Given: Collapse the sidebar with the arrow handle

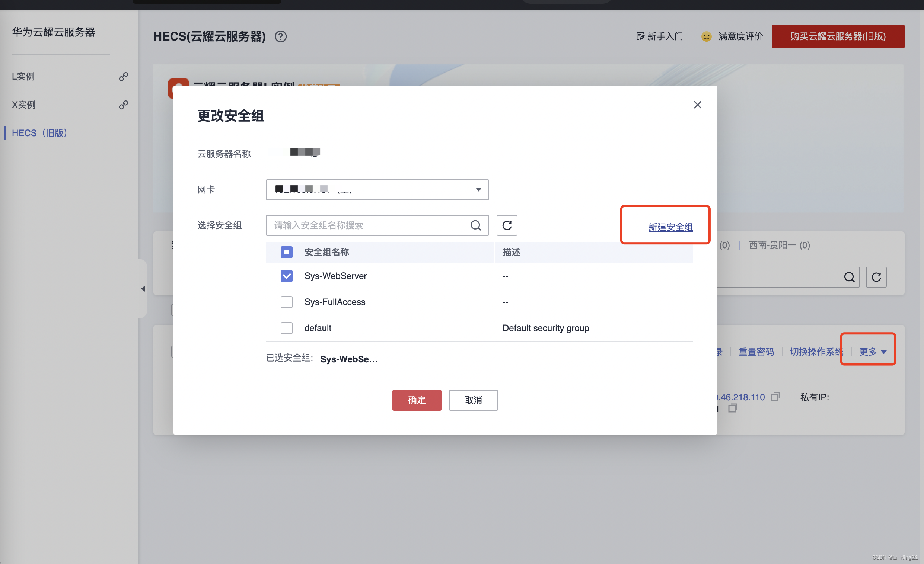Looking at the screenshot, I should coord(143,289).
